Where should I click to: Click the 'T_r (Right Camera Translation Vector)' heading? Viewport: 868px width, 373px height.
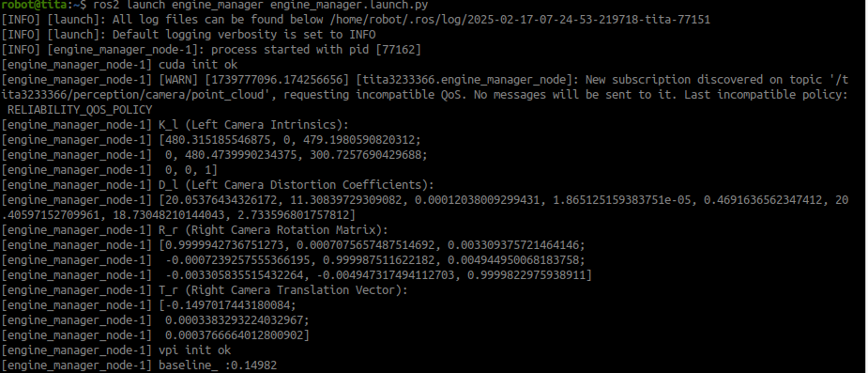coord(282,290)
